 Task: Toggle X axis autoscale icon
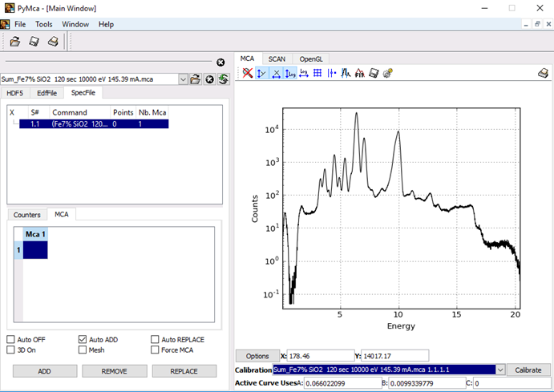coord(276,73)
